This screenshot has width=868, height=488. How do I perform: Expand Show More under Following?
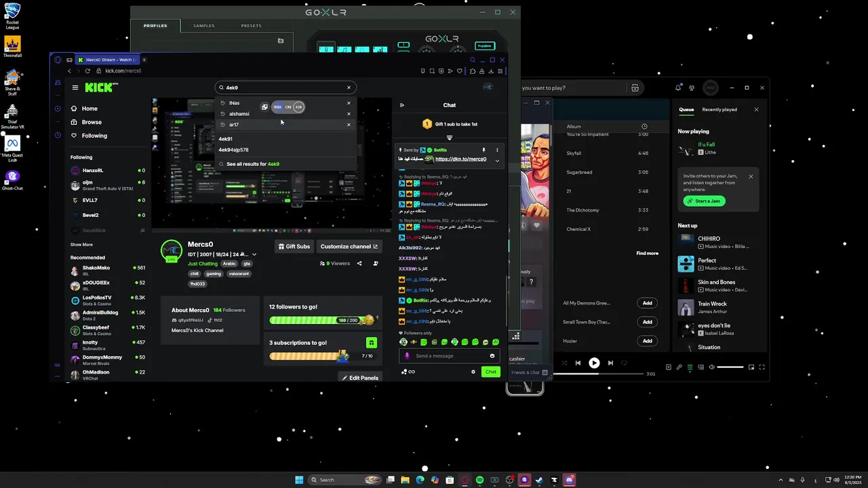[81, 245]
